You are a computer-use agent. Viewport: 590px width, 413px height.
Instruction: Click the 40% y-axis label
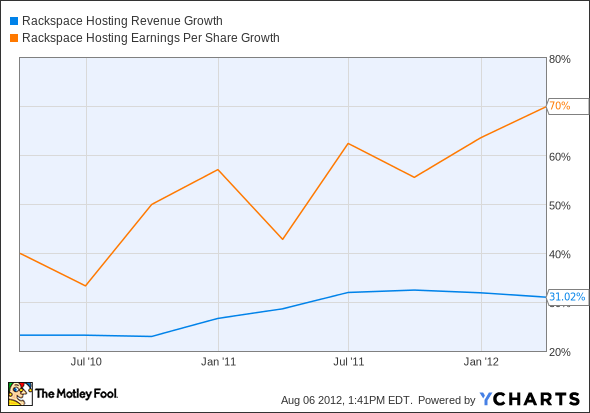point(560,255)
